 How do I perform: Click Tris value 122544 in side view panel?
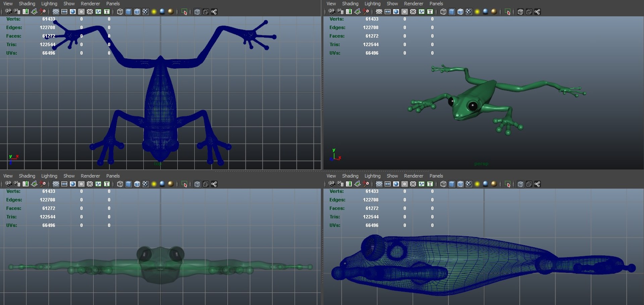pos(371,217)
